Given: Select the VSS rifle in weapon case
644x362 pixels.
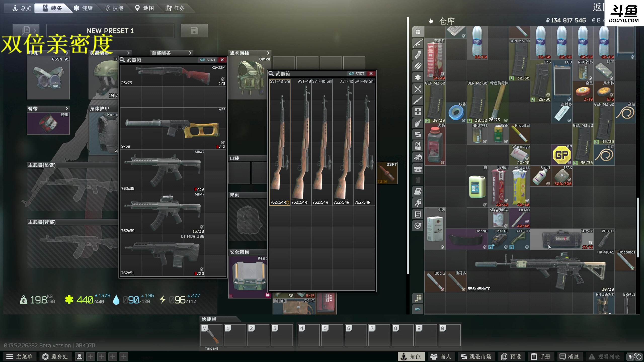Looking at the screenshot, I should [x=173, y=128].
